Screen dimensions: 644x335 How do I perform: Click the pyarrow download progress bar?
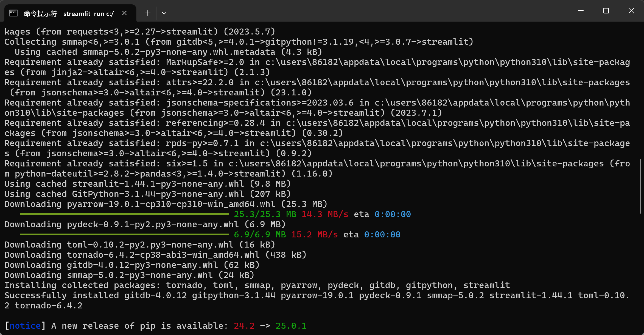point(124,214)
